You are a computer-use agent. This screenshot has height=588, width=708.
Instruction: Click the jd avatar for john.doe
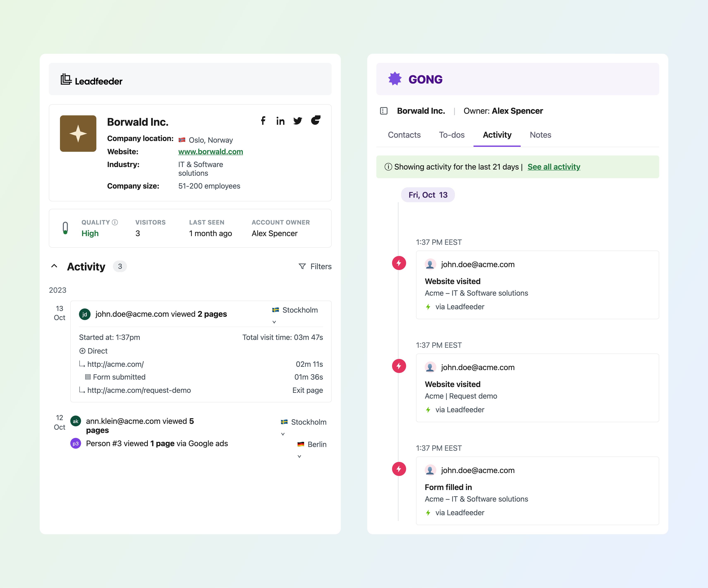85,314
